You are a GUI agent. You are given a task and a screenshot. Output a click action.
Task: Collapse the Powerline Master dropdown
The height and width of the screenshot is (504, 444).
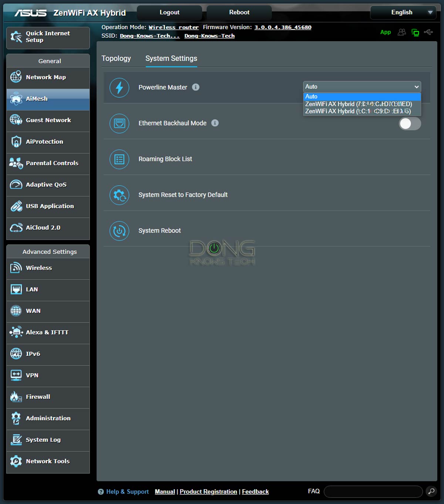pyautogui.click(x=362, y=87)
